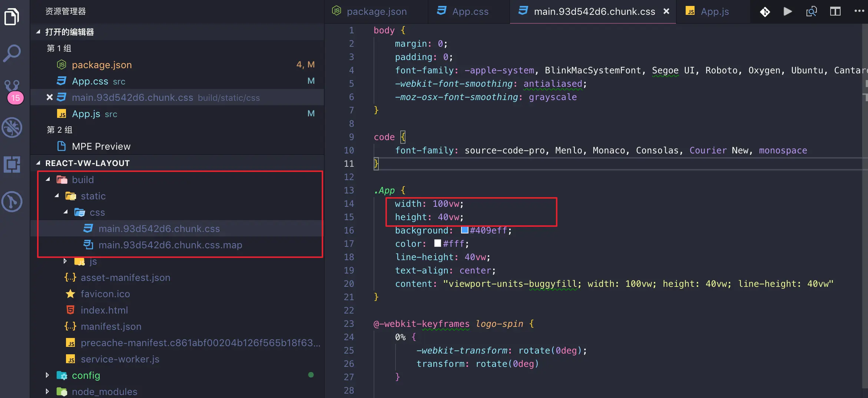Image resolution: width=868 pixels, height=398 pixels.
Task: Switch to the App.css tab
Action: pyautogui.click(x=469, y=11)
